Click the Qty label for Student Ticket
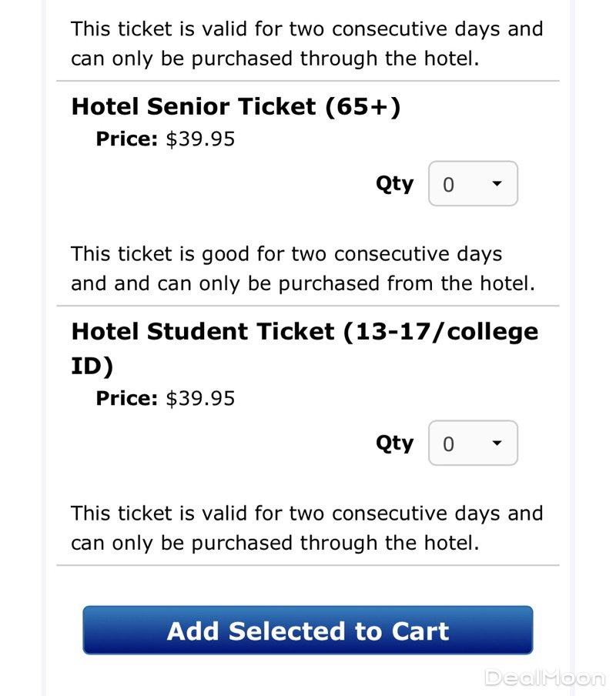The height and width of the screenshot is (696, 616). tap(394, 443)
